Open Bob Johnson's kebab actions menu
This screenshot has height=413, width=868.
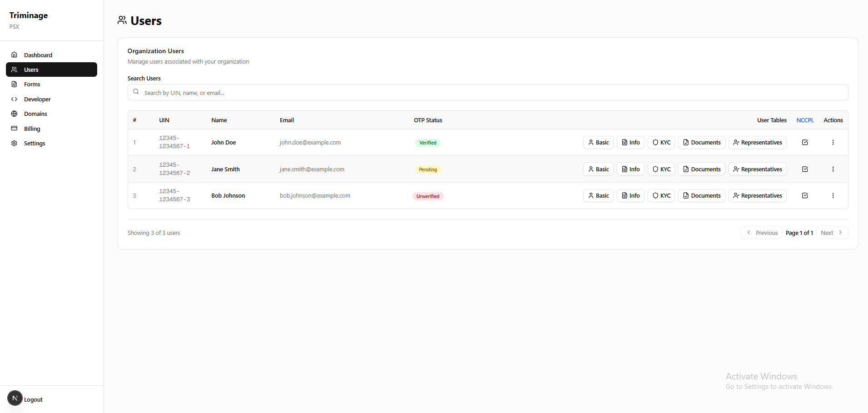click(833, 195)
